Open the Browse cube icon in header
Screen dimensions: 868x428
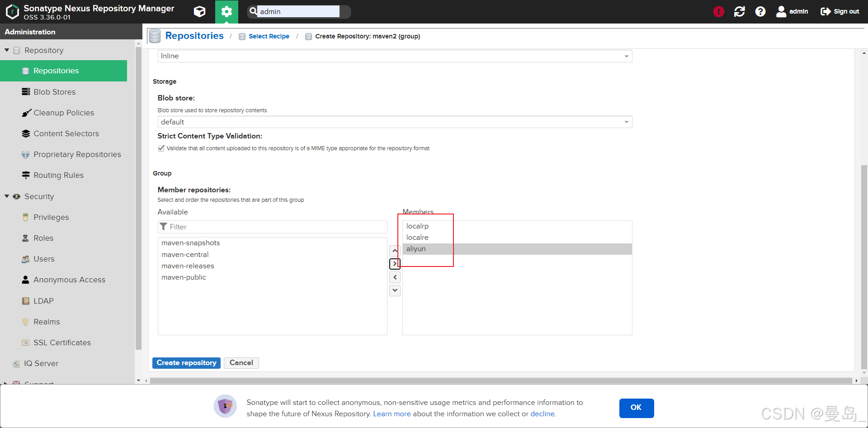click(x=199, y=12)
